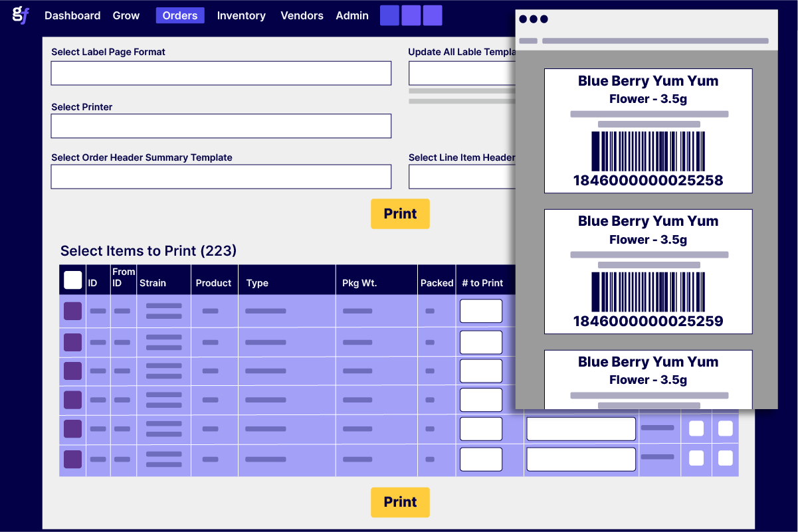Check the first table row's checkbox
The image size is (798, 532).
pos(73,311)
